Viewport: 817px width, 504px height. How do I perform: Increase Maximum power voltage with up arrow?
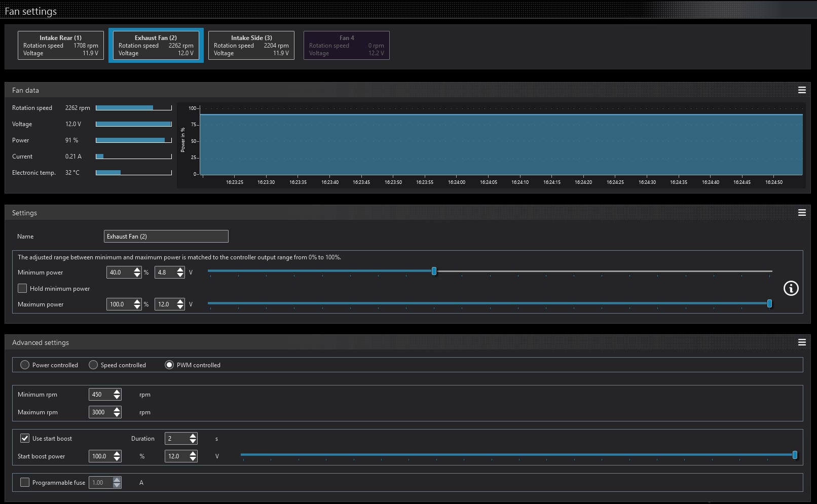(180, 301)
